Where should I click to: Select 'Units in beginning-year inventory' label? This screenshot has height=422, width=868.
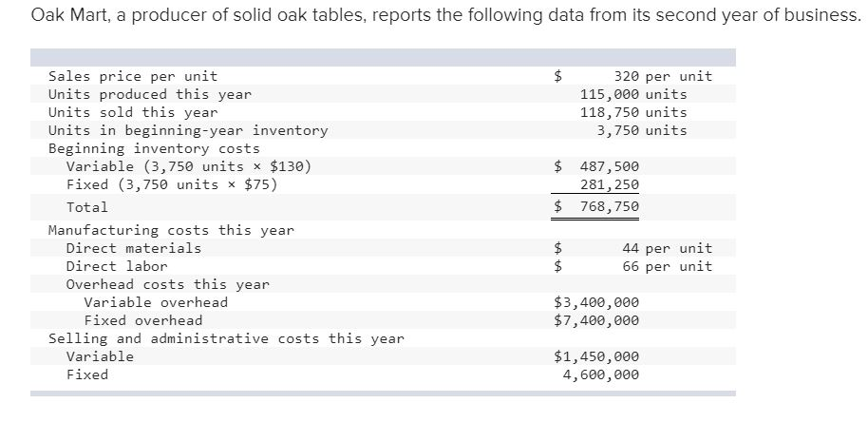(188, 131)
